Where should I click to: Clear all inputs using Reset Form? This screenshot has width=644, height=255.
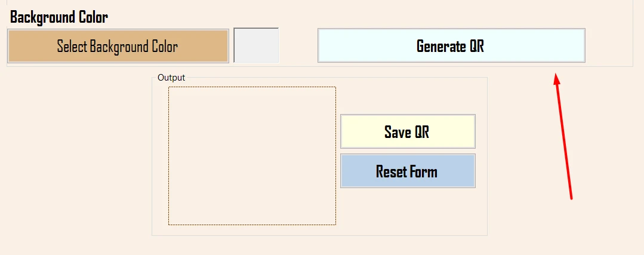(408, 171)
